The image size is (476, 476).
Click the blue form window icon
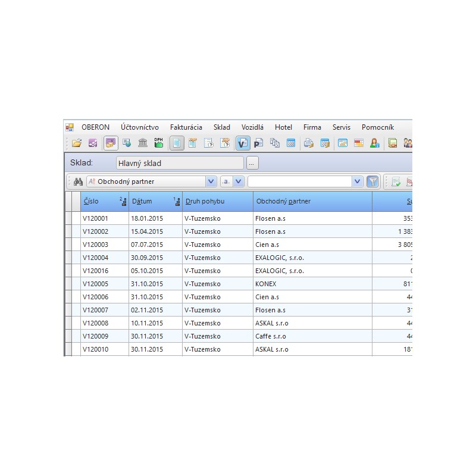tap(343, 143)
